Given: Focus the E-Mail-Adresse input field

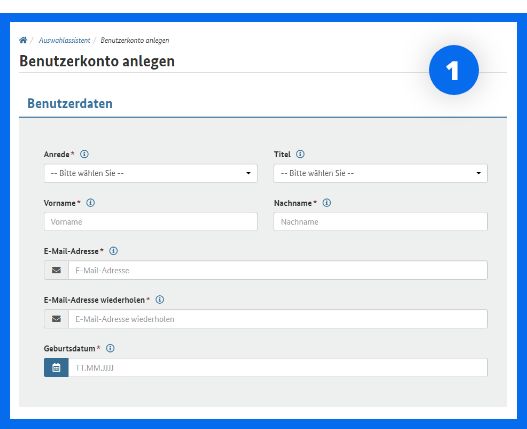Looking at the screenshot, I should point(278,270).
